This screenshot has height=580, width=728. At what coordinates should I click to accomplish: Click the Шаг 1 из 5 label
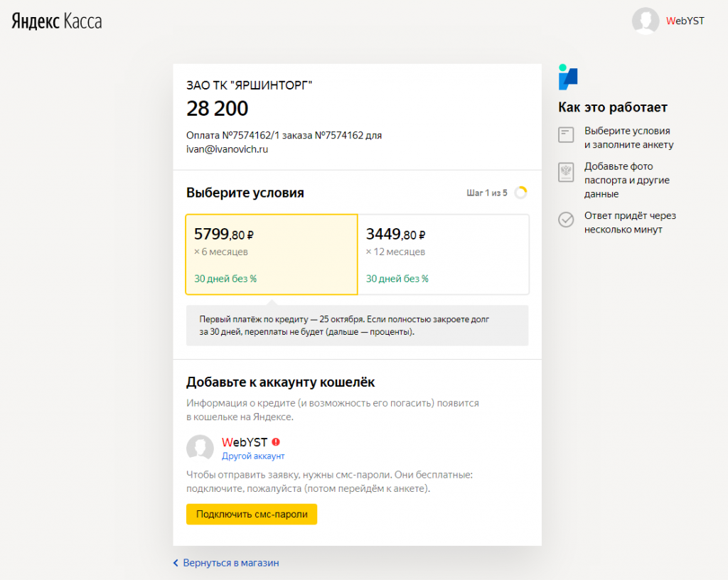[487, 193]
